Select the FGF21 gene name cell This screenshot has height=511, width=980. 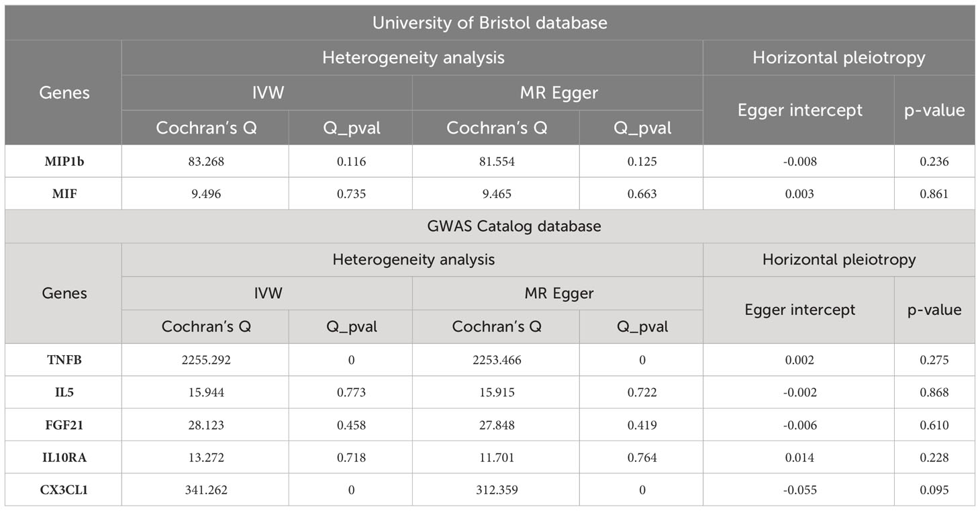[x=64, y=425]
